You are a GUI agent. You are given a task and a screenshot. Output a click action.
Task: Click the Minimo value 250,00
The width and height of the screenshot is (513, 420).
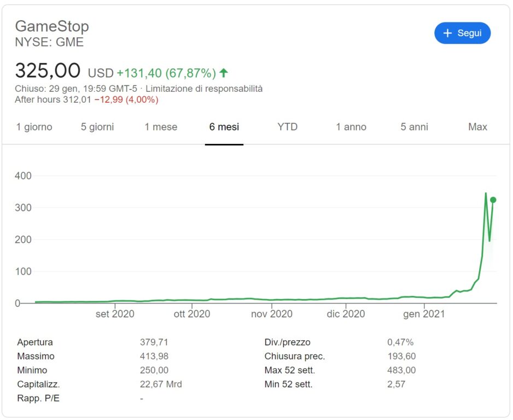[x=154, y=370]
